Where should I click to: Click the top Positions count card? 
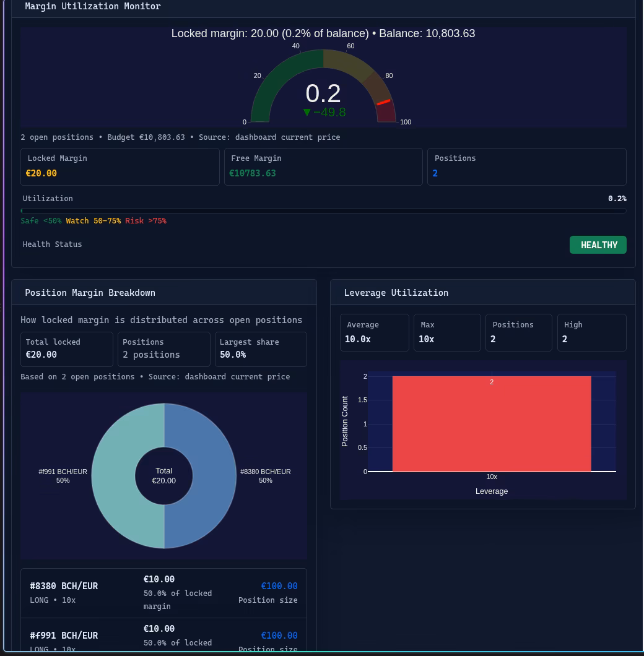click(527, 166)
